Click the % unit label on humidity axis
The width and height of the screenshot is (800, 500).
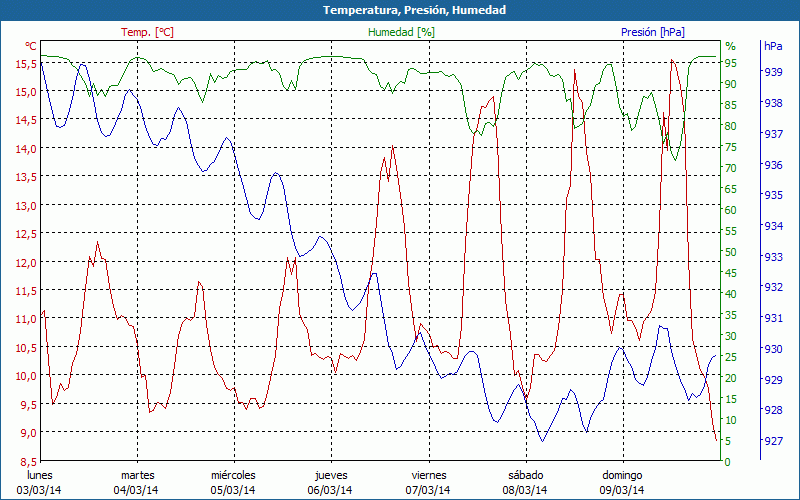(x=730, y=46)
